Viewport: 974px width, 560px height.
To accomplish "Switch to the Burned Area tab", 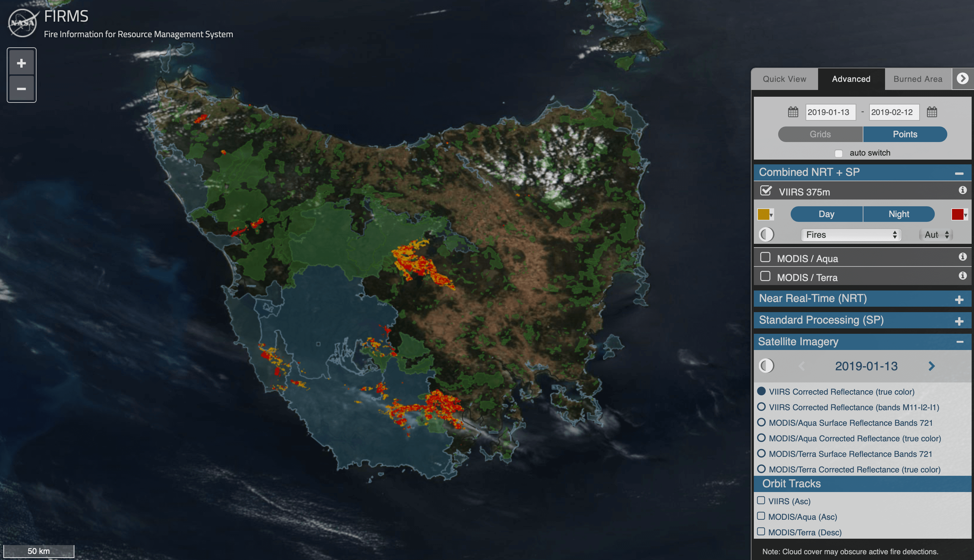I will [x=918, y=79].
